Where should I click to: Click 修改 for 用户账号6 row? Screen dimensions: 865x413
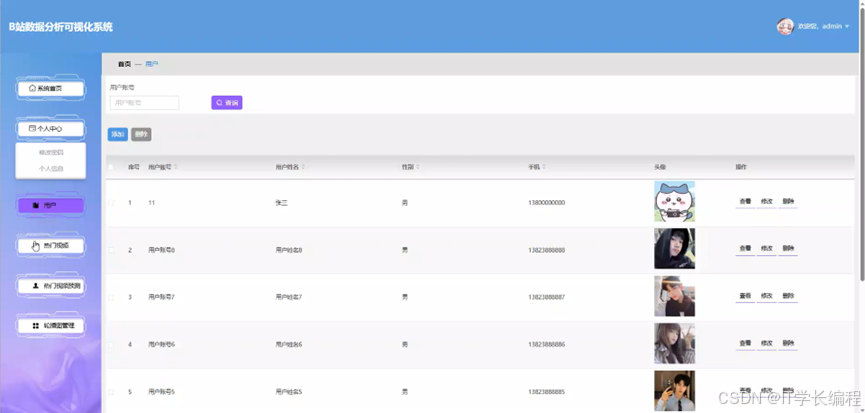767,344
